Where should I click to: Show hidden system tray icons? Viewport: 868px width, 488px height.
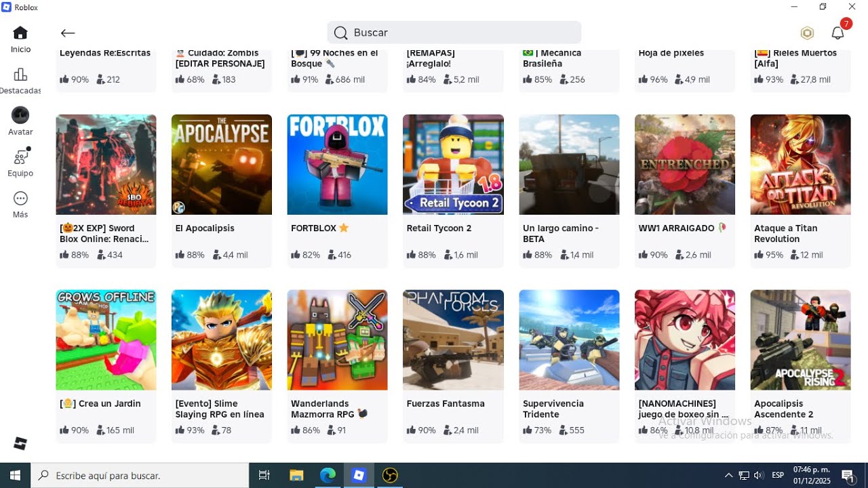tap(729, 476)
